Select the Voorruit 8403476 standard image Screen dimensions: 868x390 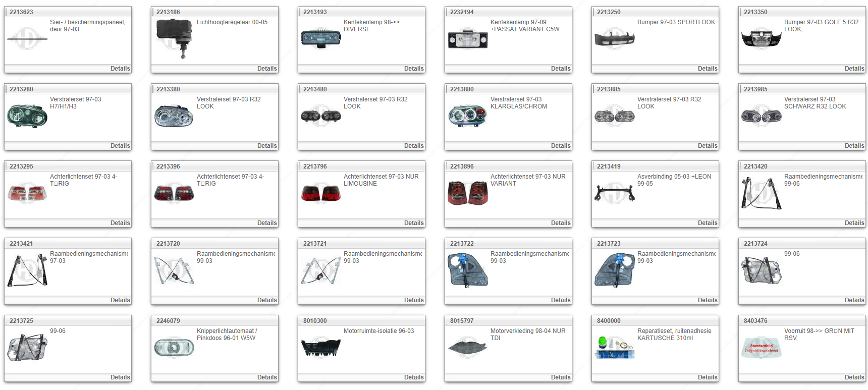[x=761, y=348]
